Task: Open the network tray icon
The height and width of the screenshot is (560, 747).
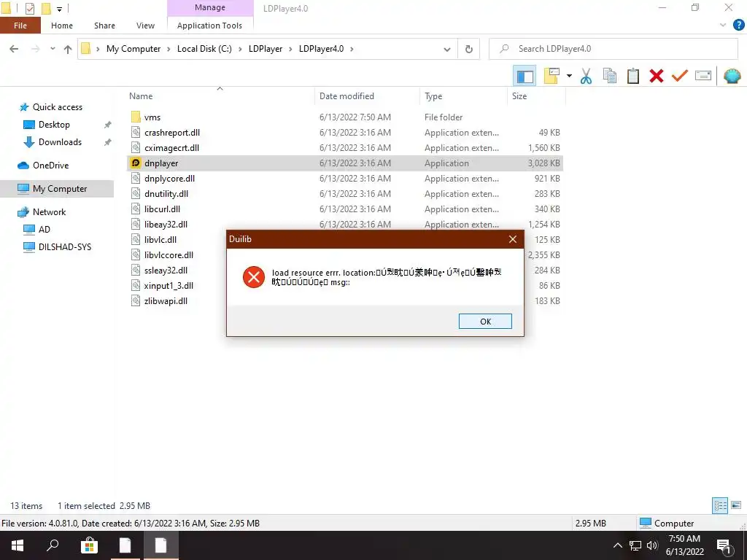Action: pyautogui.click(x=635, y=545)
